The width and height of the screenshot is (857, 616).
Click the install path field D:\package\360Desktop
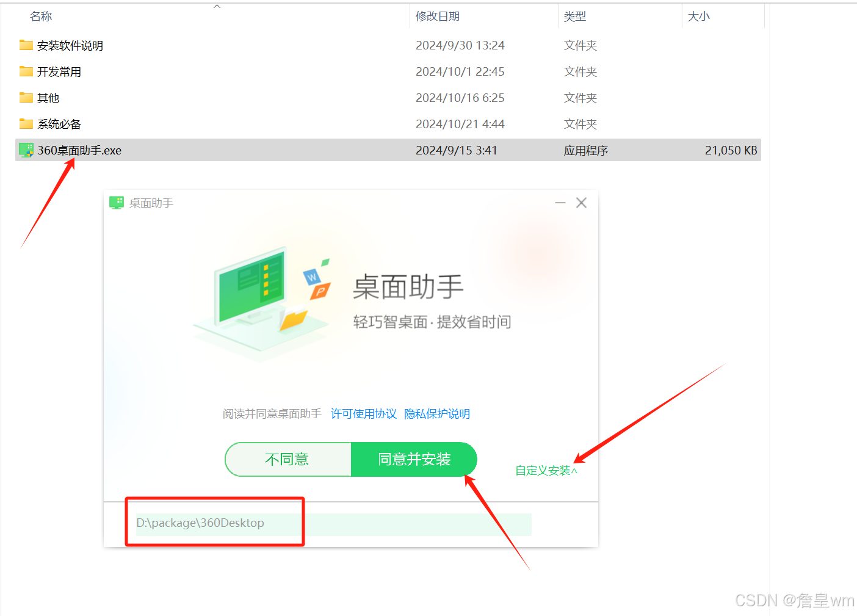point(333,524)
